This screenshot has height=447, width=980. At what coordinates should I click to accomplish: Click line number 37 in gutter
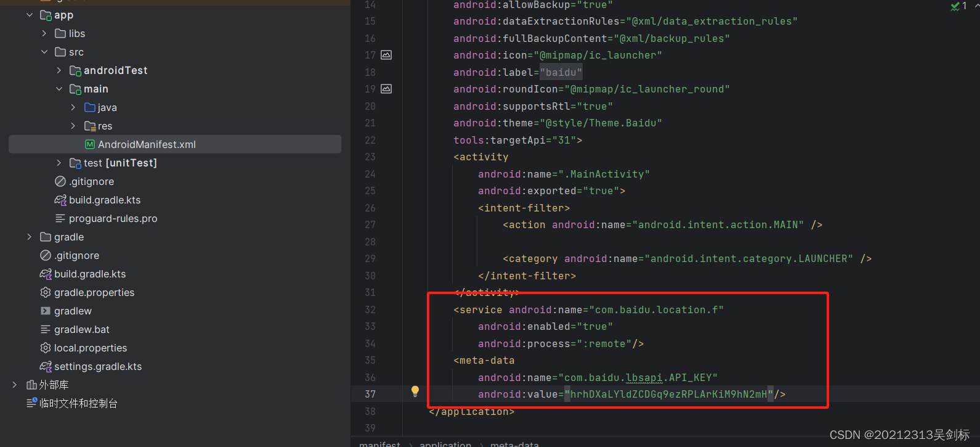pos(370,394)
